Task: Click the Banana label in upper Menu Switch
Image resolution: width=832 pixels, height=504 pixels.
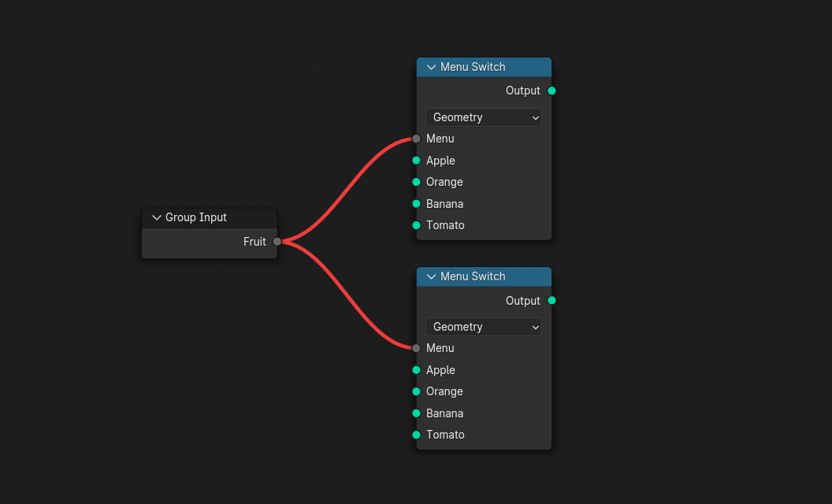Action: [444, 204]
